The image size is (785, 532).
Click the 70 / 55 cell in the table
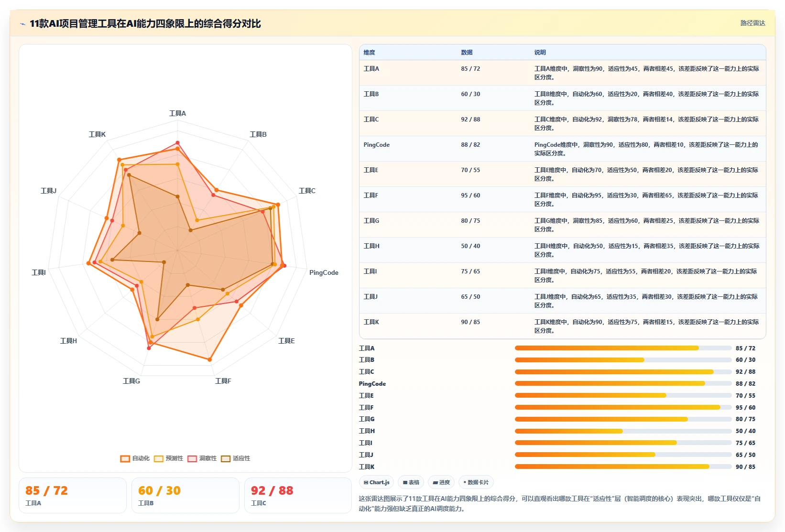[x=470, y=170]
